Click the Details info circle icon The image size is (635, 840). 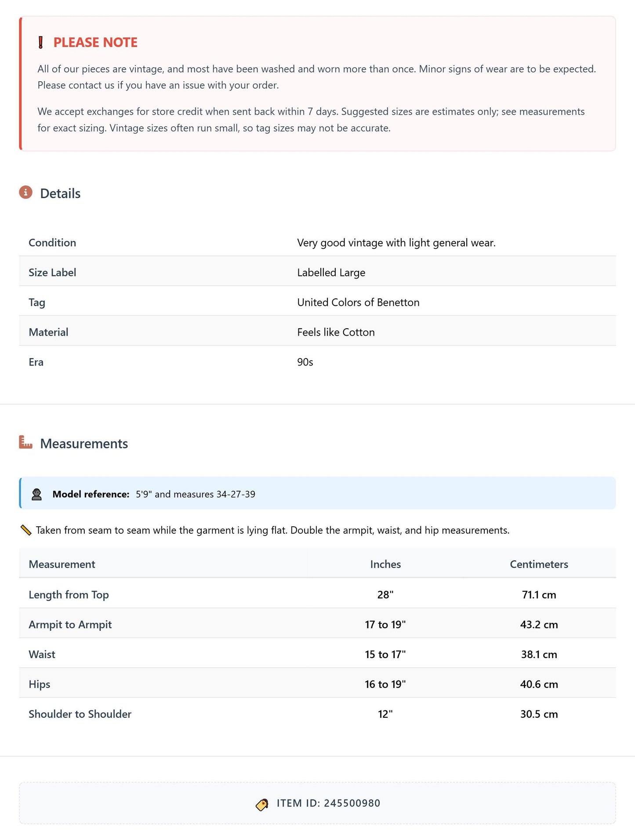point(26,192)
